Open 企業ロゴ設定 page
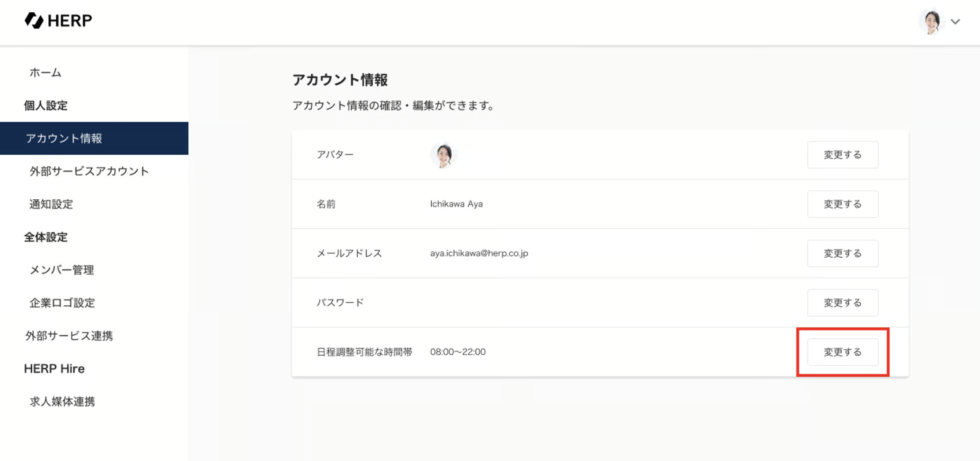 tap(62, 303)
